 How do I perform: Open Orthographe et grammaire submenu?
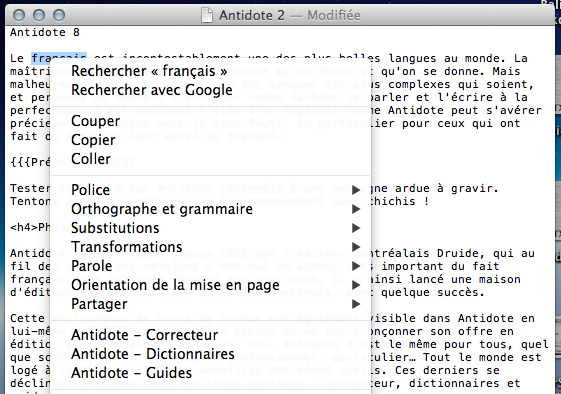(x=210, y=209)
